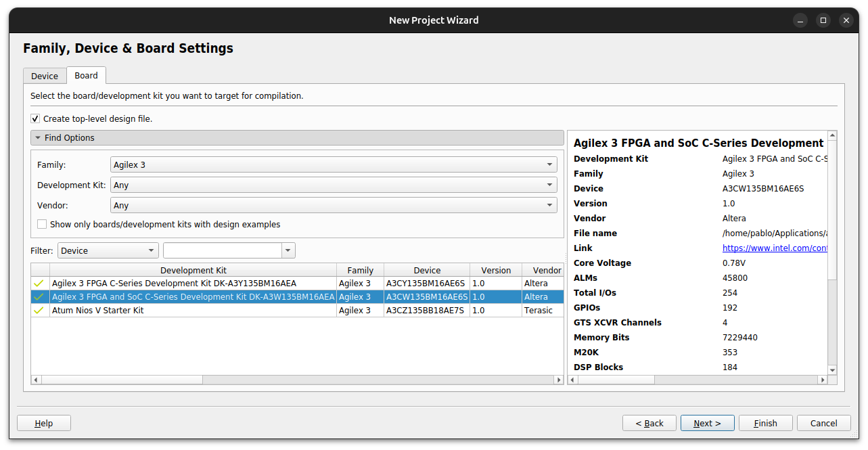This screenshot has width=868, height=450.
Task: Switch to the Device tab
Action: point(45,76)
